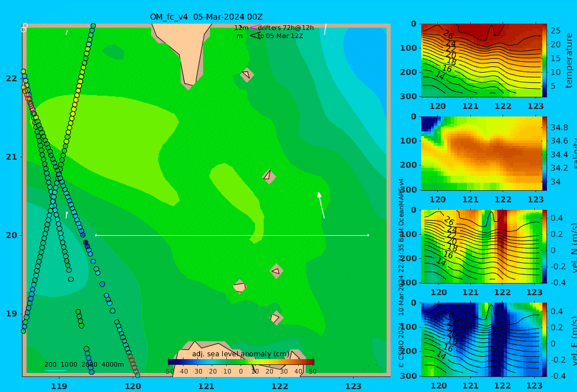Click the small island near 122E, 19.5N
The image size is (577, 392).
(276, 272)
